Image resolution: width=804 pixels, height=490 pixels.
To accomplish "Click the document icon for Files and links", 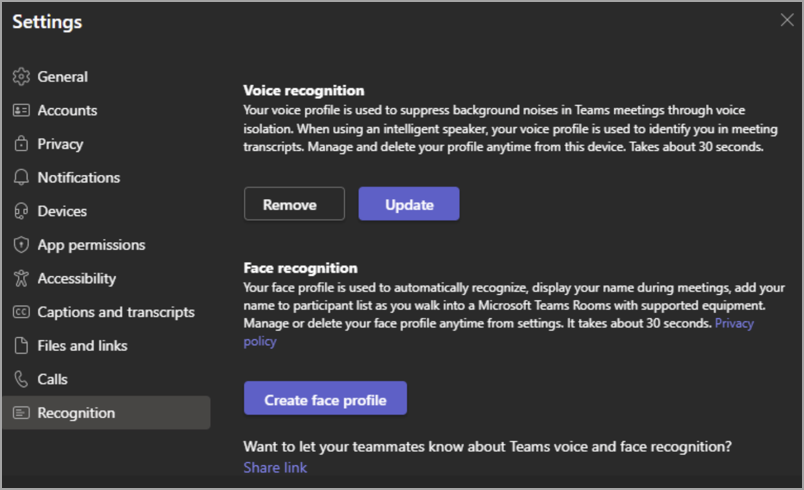I will (20, 346).
